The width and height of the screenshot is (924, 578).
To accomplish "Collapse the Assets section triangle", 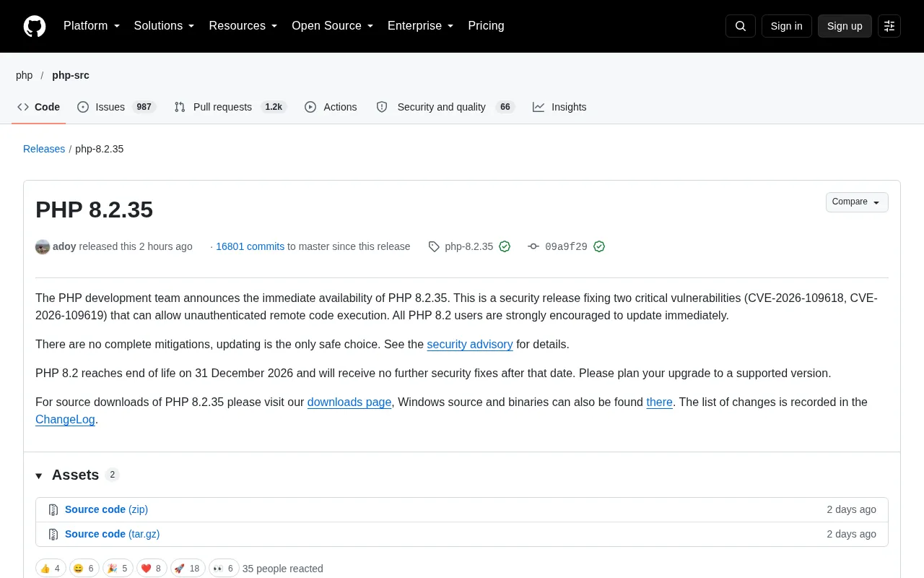I will click(39, 475).
